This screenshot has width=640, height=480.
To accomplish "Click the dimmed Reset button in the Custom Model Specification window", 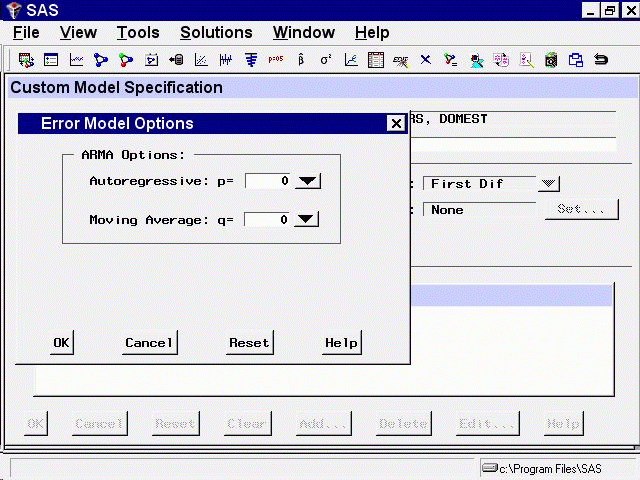I will [176, 424].
